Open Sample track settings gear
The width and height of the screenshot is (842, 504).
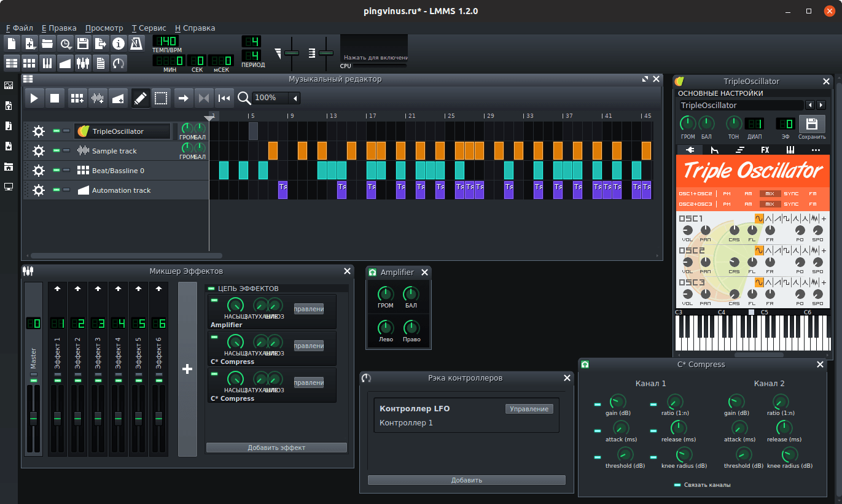pyautogui.click(x=39, y=150)
